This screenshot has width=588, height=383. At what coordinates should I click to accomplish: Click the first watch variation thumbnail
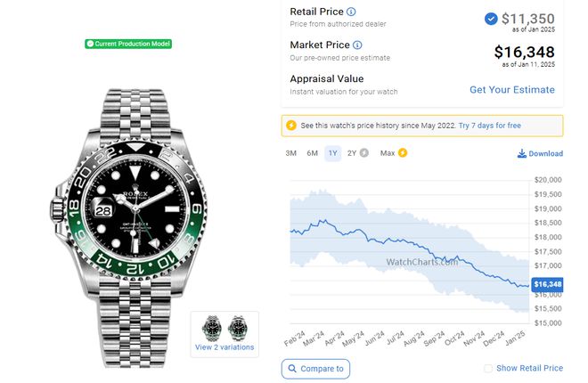click(x=211, y=328)
